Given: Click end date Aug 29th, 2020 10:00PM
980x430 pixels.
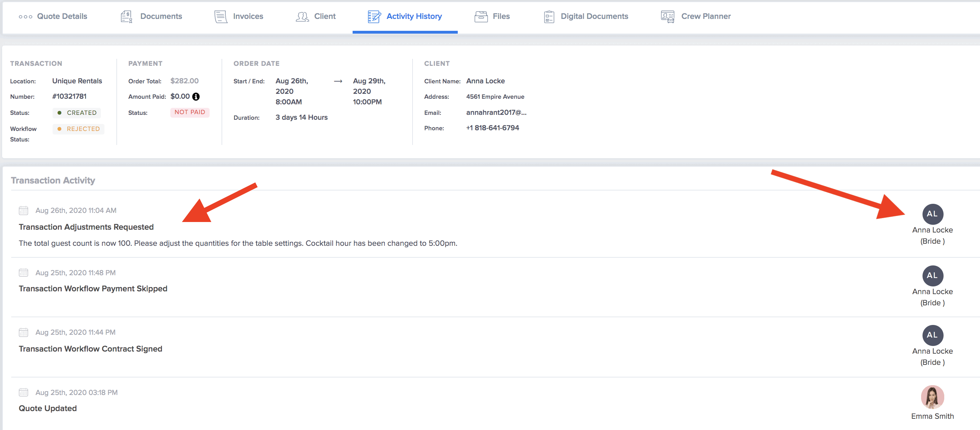Looking at the screenshot, I should 369,91.
